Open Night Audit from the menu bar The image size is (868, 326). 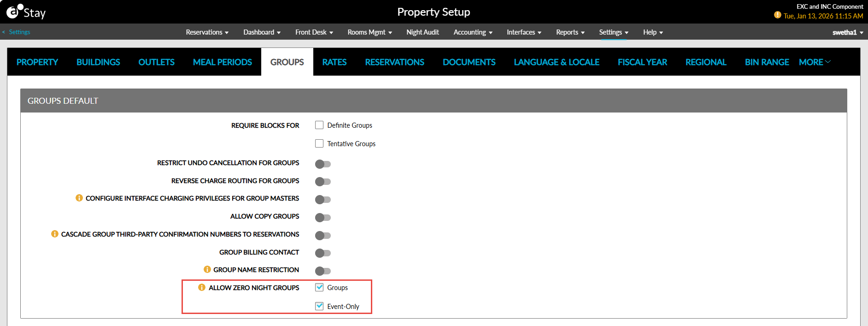[422, 32]
